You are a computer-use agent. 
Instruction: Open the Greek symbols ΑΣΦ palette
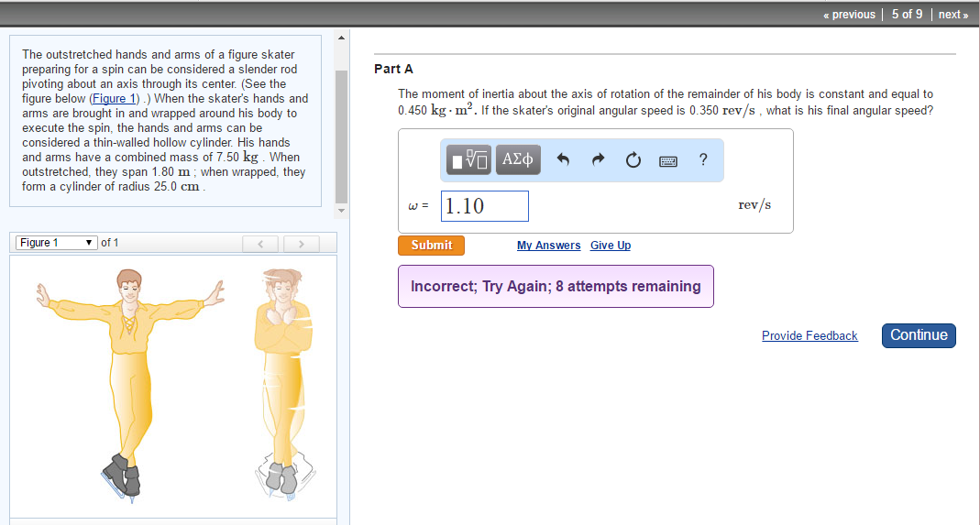518,160
